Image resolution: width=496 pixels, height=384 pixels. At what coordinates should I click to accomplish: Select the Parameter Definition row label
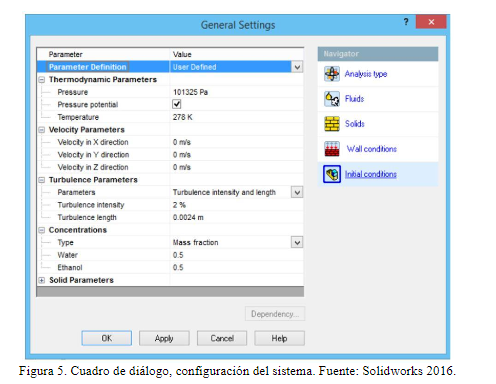88,67
